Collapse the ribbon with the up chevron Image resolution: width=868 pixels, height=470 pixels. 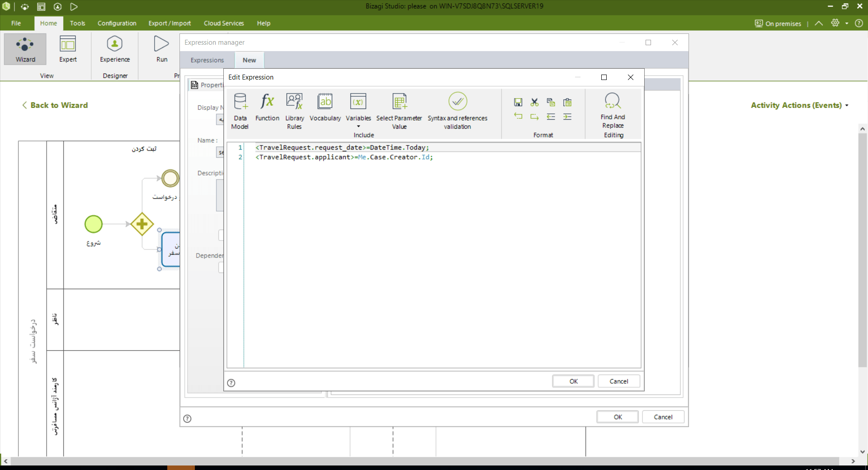[819, 23]
